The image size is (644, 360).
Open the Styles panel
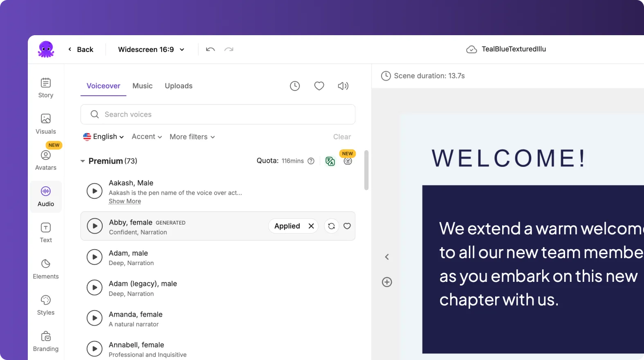46,305
